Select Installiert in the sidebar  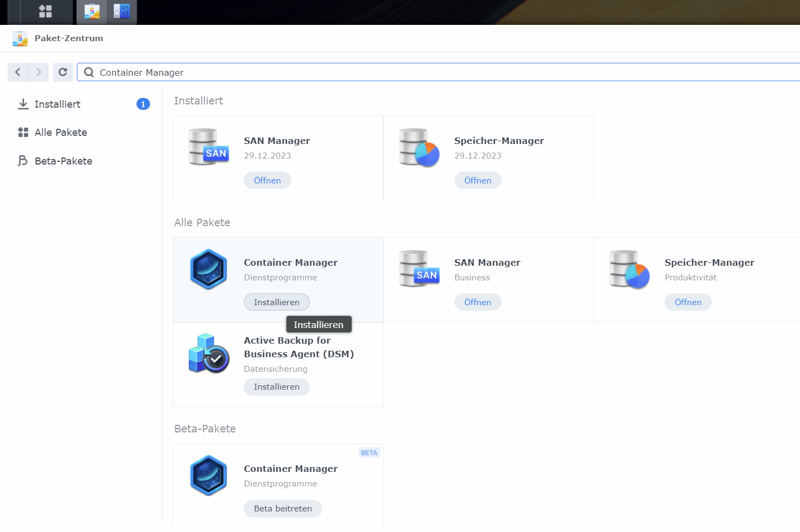(x=58, y=104)
